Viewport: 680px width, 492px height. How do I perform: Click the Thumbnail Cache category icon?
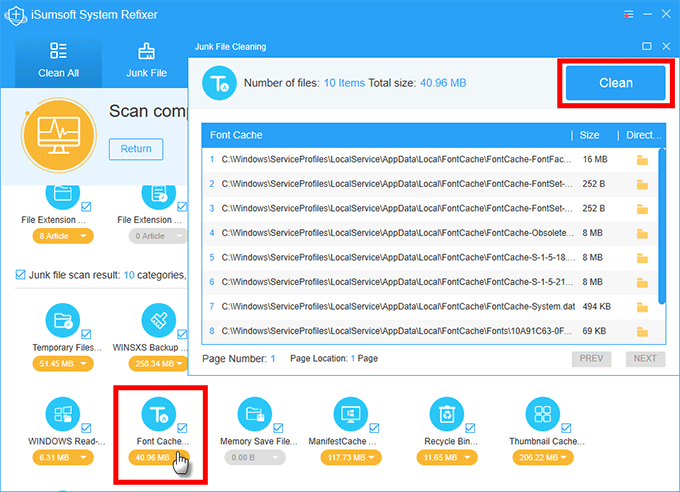tap(543, 414)
